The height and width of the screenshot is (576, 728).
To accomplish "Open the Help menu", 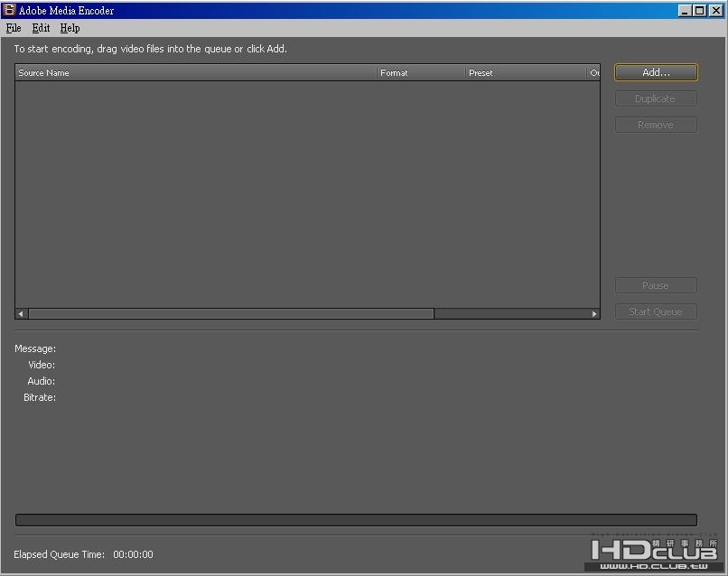I will [70, 28].
